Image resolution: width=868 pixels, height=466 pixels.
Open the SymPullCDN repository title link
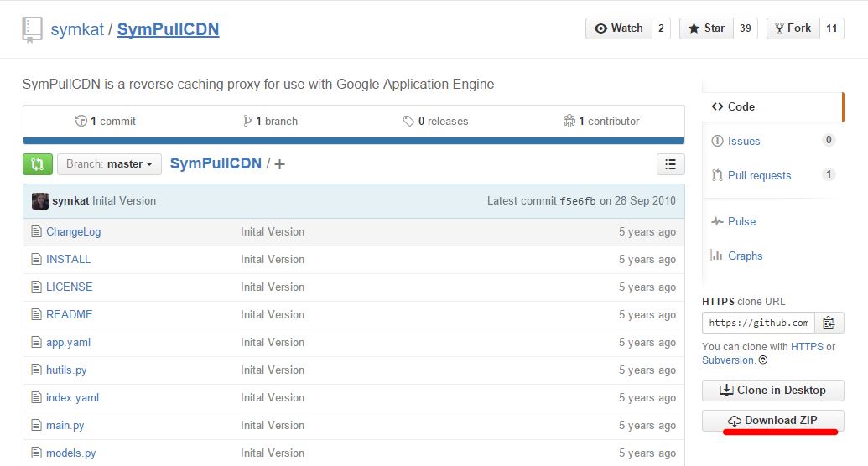tap(169, 29)
